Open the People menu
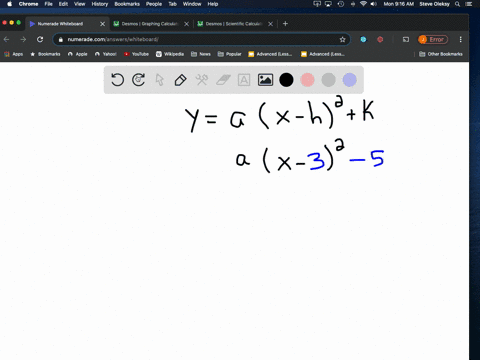 [154, 4]
